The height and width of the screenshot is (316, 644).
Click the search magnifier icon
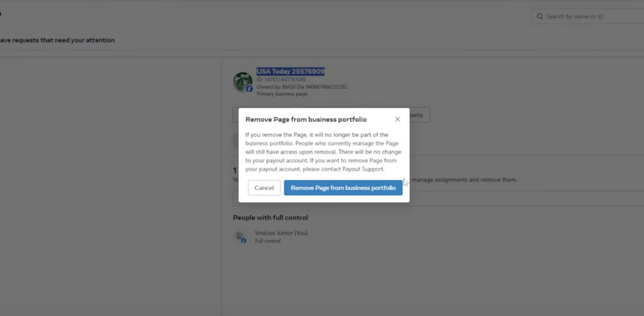(540, 16)
